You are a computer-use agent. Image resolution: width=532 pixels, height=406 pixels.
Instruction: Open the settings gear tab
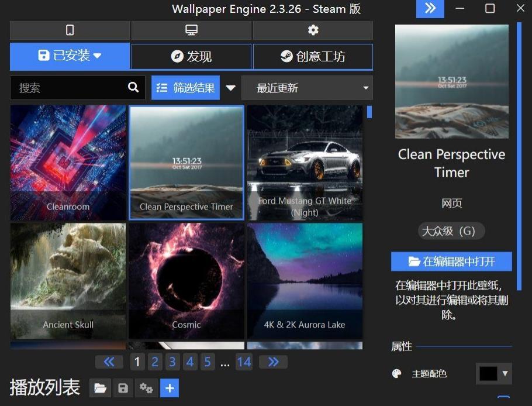coord(313,30)
